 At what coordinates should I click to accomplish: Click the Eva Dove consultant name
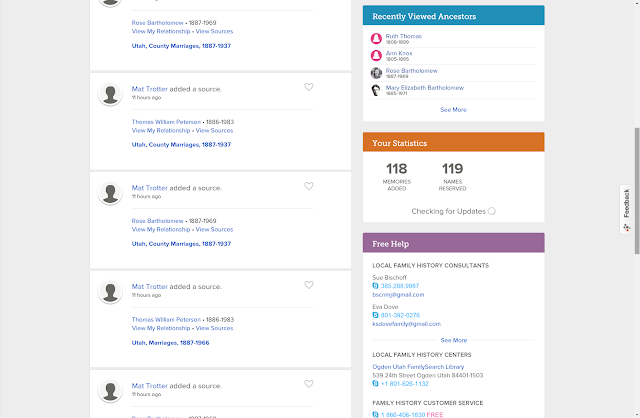point(385,307)
